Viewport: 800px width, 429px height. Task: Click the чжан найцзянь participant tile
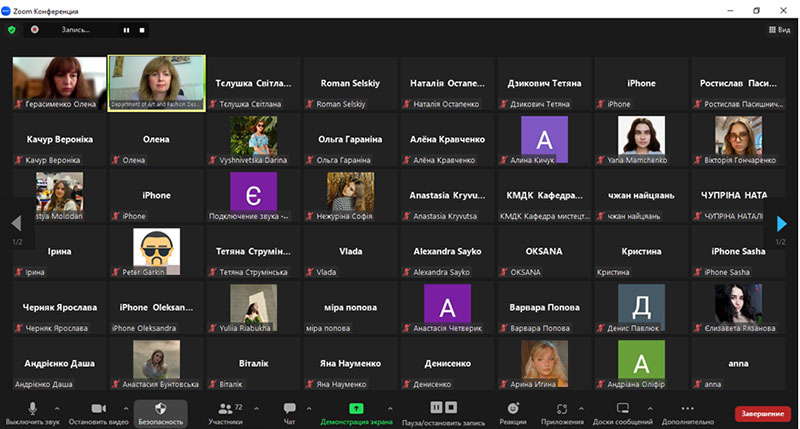pyautogui.click(x=641, y=195)
